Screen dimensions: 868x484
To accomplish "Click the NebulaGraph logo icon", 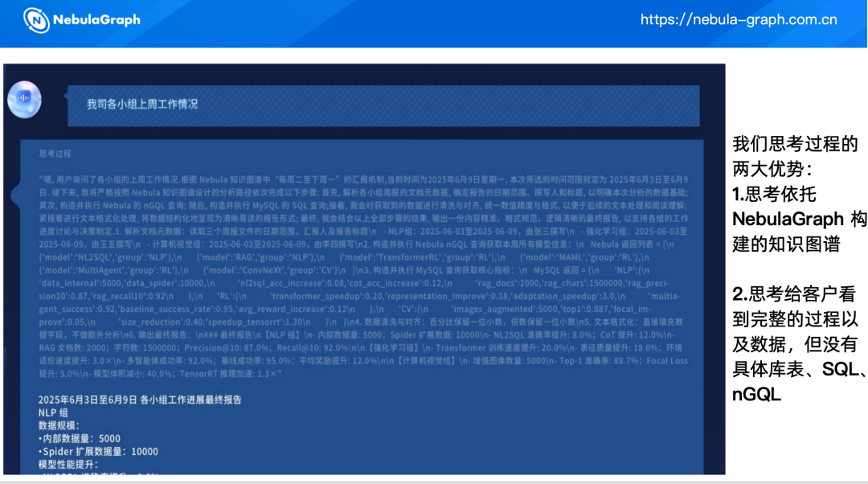I will tap(36, 20).
